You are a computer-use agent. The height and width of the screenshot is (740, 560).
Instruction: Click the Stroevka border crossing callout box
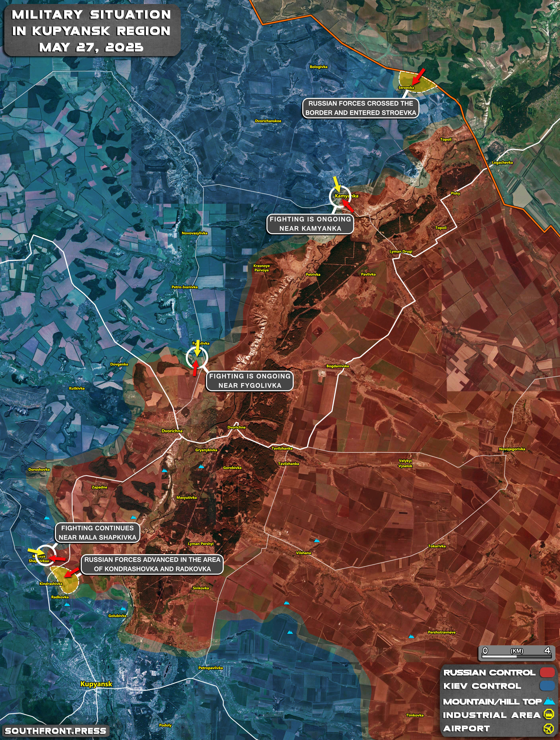point(360,108)
